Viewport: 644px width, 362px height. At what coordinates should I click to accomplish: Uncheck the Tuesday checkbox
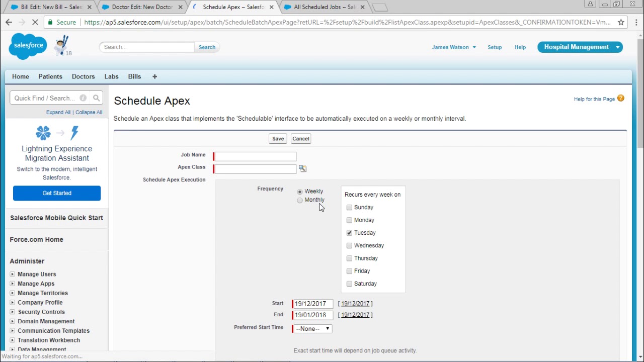tap(349, 233)
